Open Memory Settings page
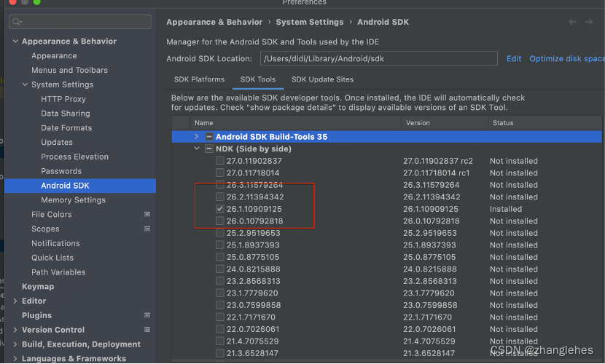 [x=74, y=200]
